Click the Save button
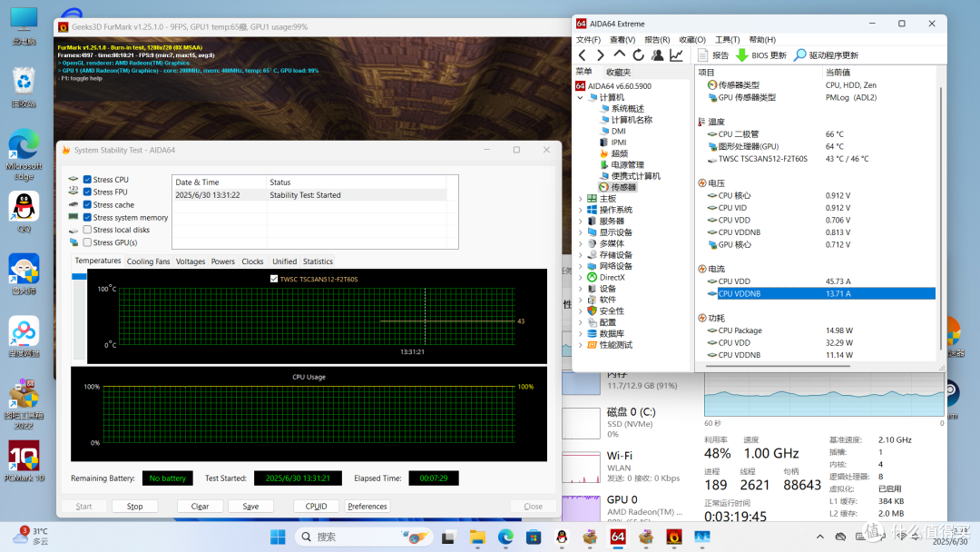 [250, 507]
